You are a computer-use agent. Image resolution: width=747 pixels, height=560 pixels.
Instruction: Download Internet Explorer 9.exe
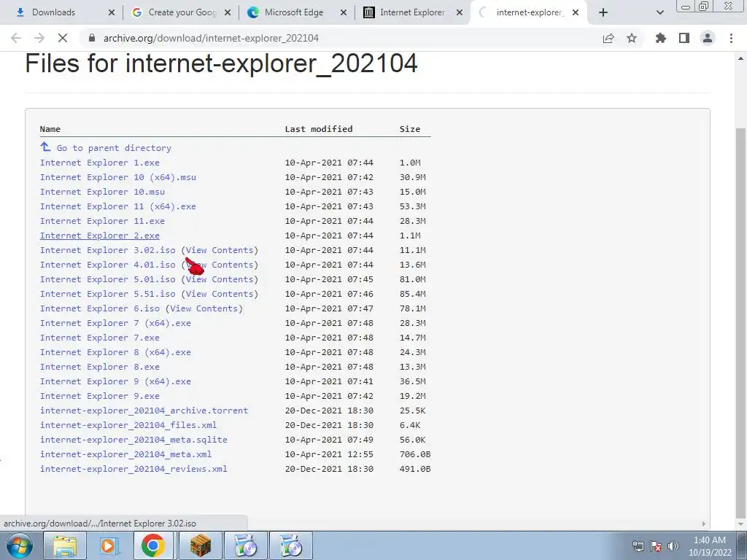pyautogui.click(x=99, y=396)
